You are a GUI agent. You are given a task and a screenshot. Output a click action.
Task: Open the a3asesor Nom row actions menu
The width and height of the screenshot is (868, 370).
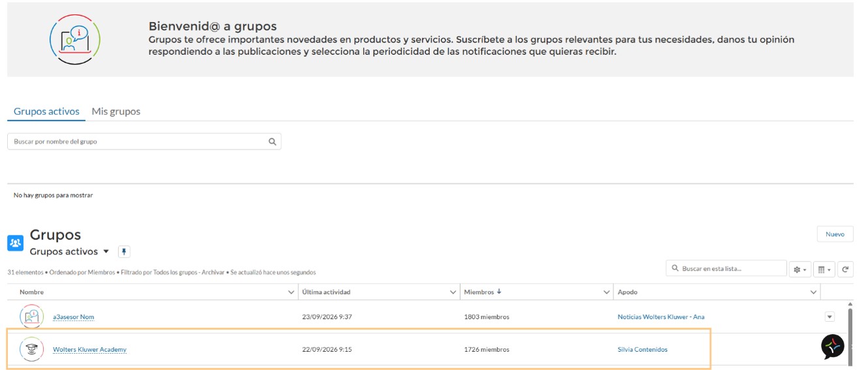point(829,317)
